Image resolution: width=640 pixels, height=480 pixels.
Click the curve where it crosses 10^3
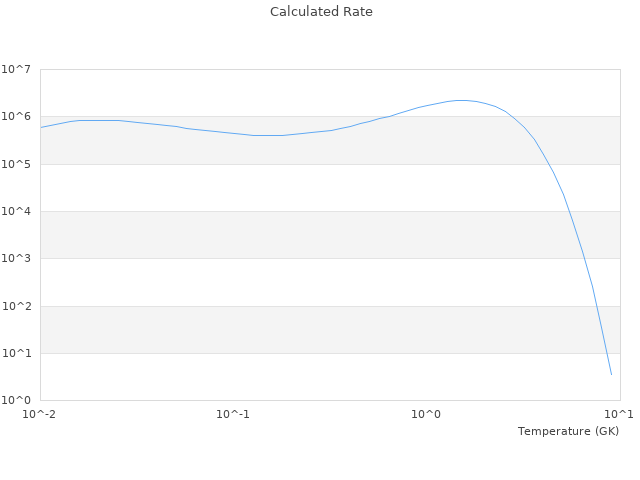pos(583,258)
